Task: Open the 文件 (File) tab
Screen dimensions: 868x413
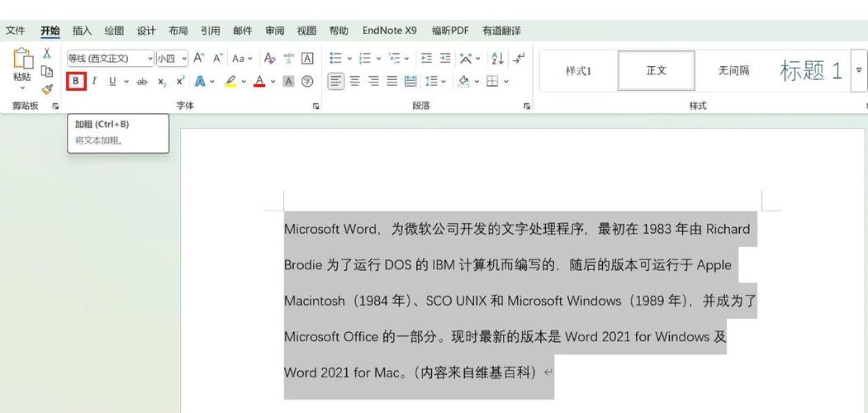Action: coord(16,31)
